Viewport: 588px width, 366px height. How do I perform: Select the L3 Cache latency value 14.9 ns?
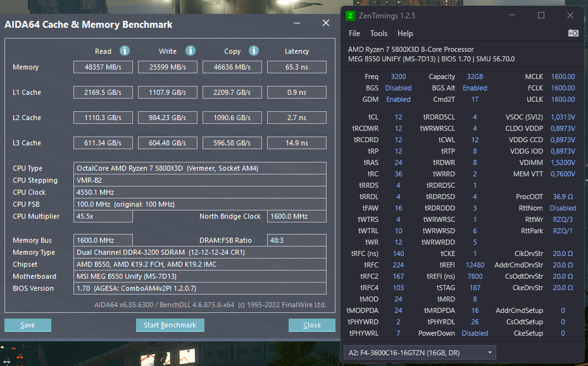coord(297,143)
